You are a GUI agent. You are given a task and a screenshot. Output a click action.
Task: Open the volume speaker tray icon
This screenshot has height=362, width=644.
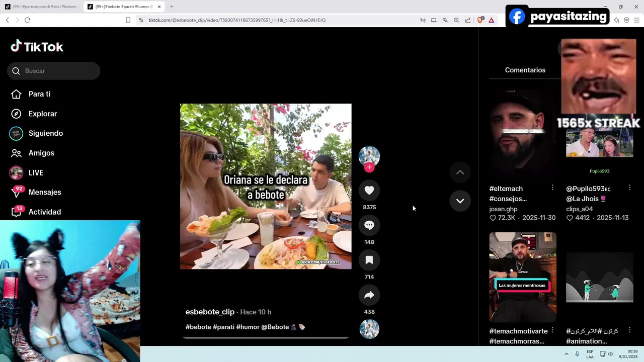point(610,354)
